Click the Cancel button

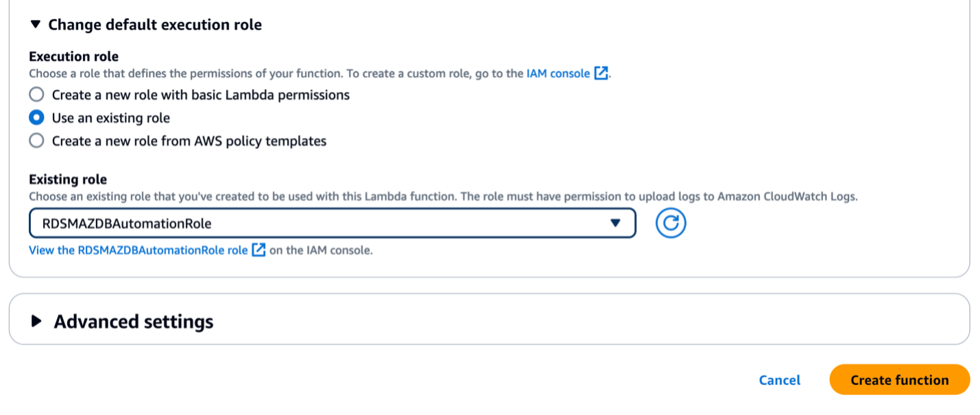tap(779, 380)
